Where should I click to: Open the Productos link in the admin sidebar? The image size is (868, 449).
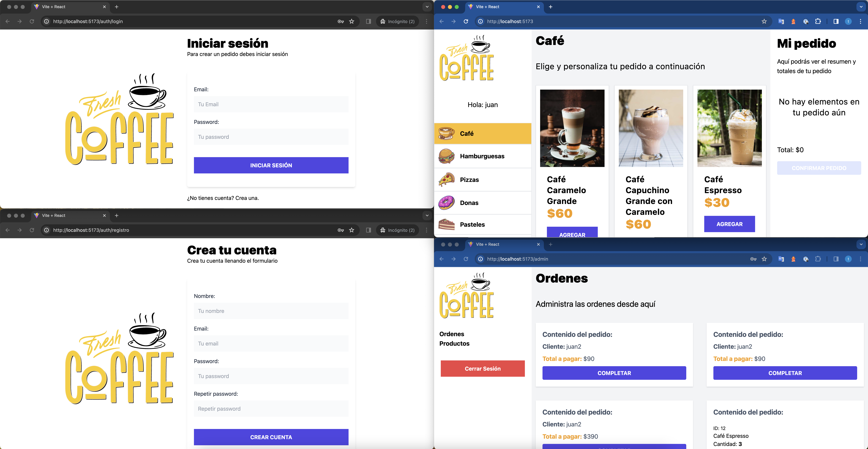(x=454, y=343)
